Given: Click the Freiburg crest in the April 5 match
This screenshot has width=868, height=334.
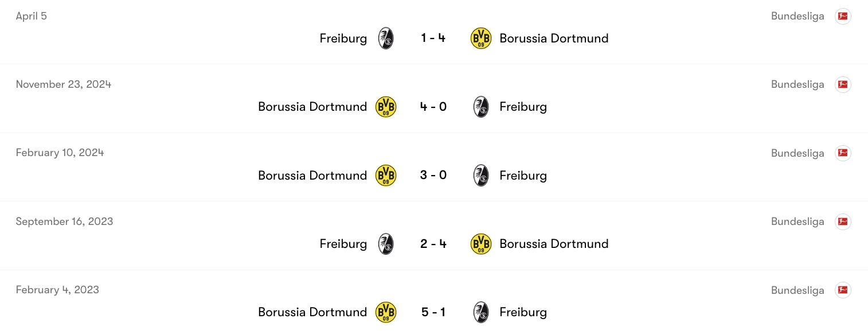Looking at the screenshot, I should point(386,38).
